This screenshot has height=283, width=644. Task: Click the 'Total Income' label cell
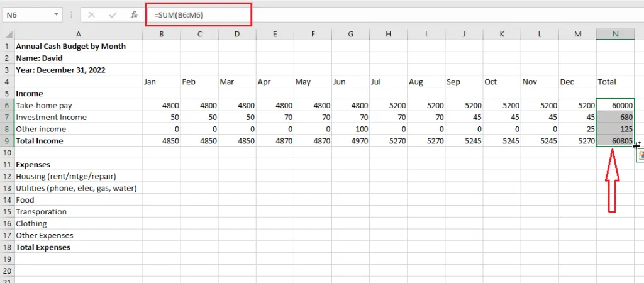(79, 141)
